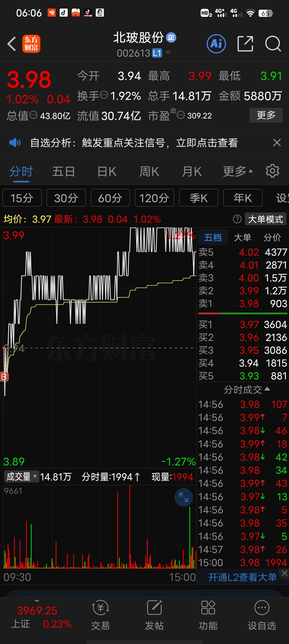
Task: Select 季K period
Action: tap(199, 198)
